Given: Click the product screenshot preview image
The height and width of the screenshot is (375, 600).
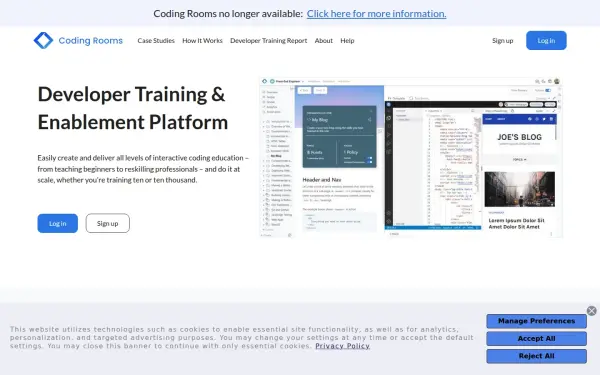Looking at the screenshot, I should tap(411, 157).
